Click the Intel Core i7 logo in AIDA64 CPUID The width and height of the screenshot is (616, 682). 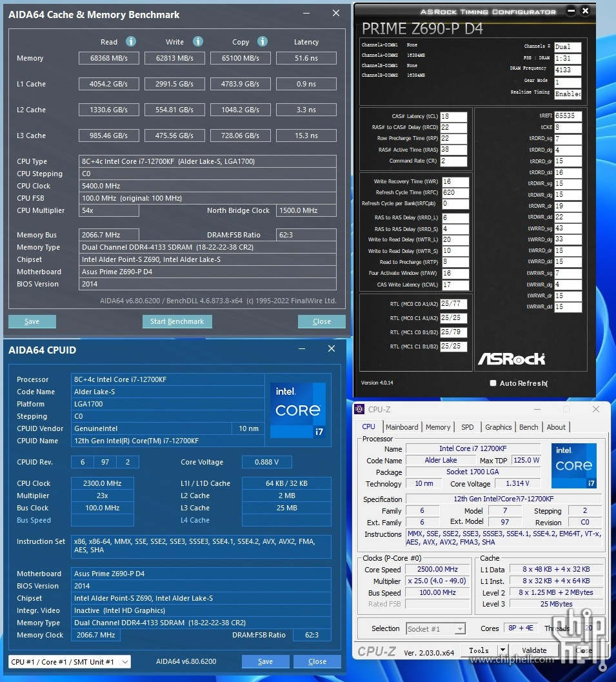click(x=298, y=410)
